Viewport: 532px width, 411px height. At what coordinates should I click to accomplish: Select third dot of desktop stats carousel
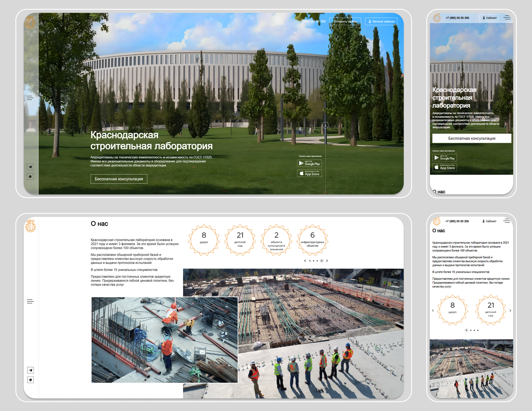317,261
